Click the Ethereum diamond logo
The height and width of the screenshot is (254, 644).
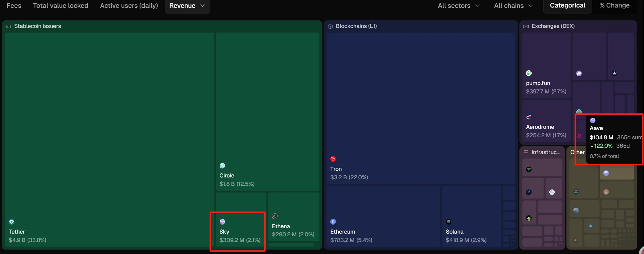point(333,222)
